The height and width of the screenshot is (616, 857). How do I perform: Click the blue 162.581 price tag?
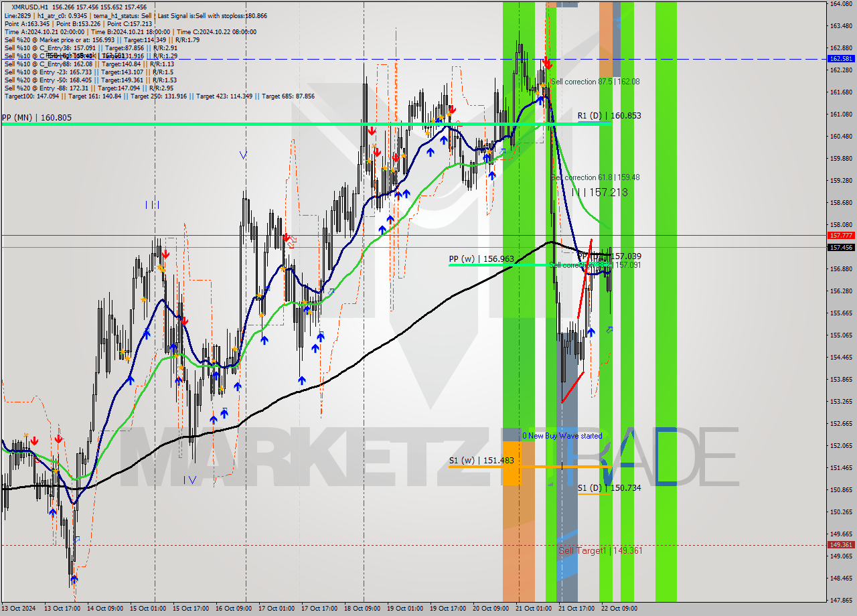(841, 59)
